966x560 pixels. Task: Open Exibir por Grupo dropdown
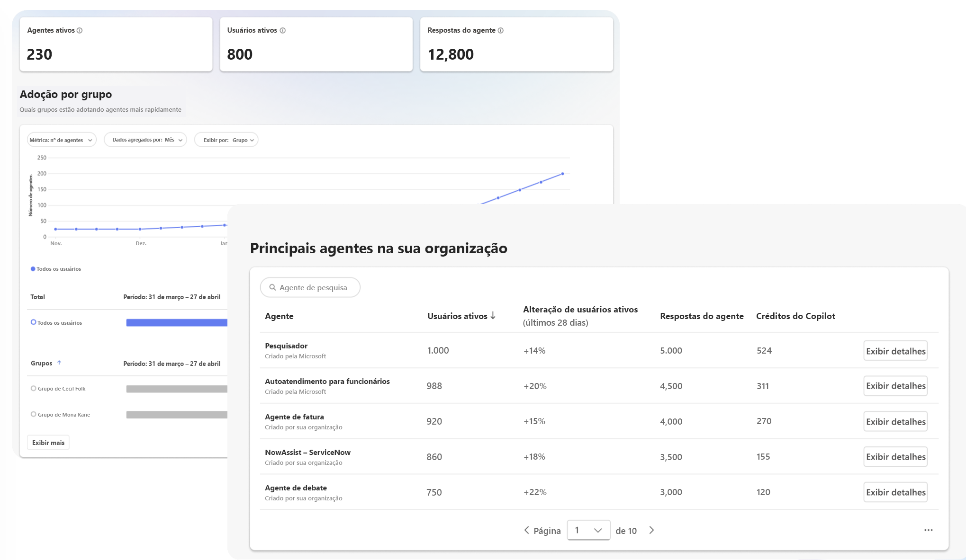[x=226, y=140]
